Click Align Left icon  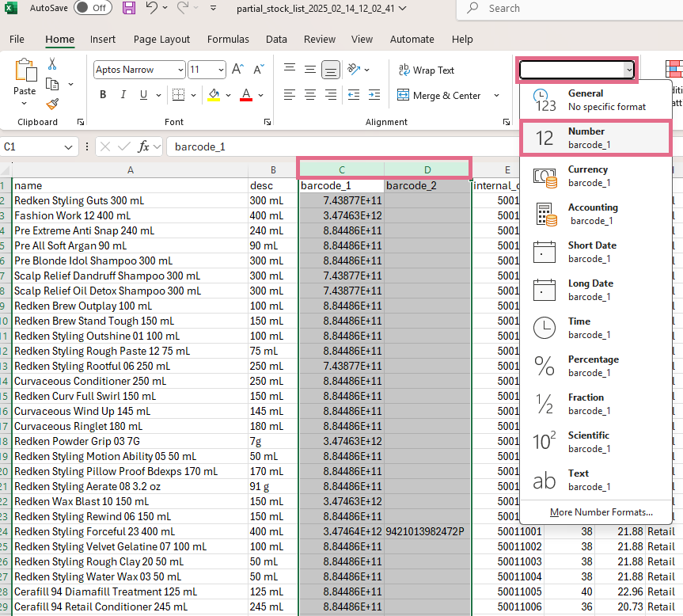coord(290,94)
